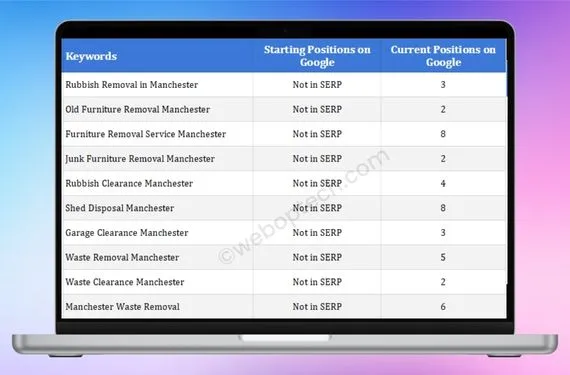
Task: Select the Shed Disposal Manchester keyword
Action: [120, 208]
